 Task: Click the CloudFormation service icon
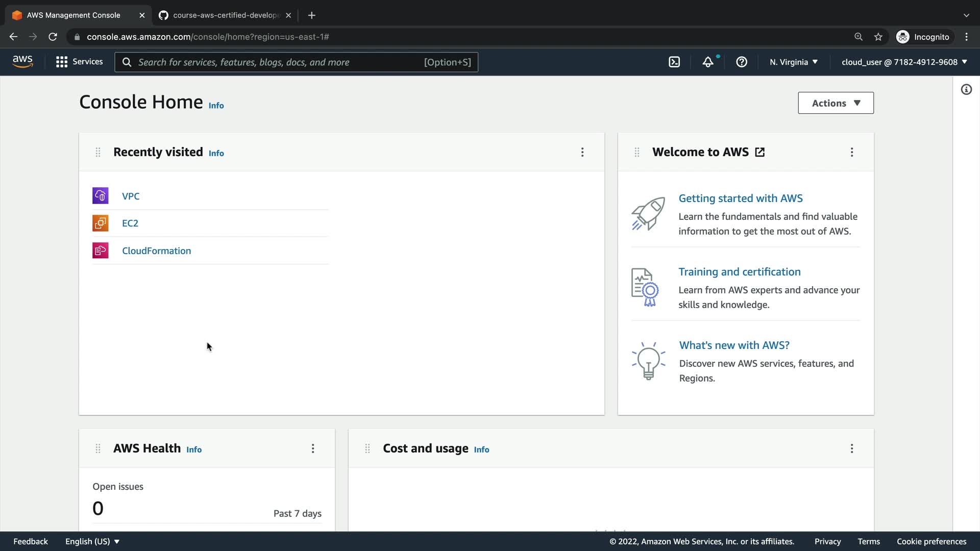point(100,251)
